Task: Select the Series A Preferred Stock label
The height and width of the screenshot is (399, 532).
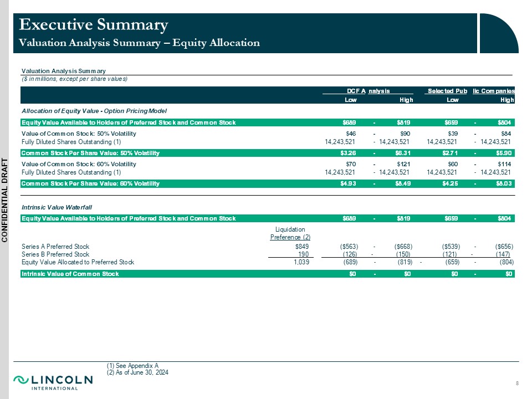Action: [55, 246]
